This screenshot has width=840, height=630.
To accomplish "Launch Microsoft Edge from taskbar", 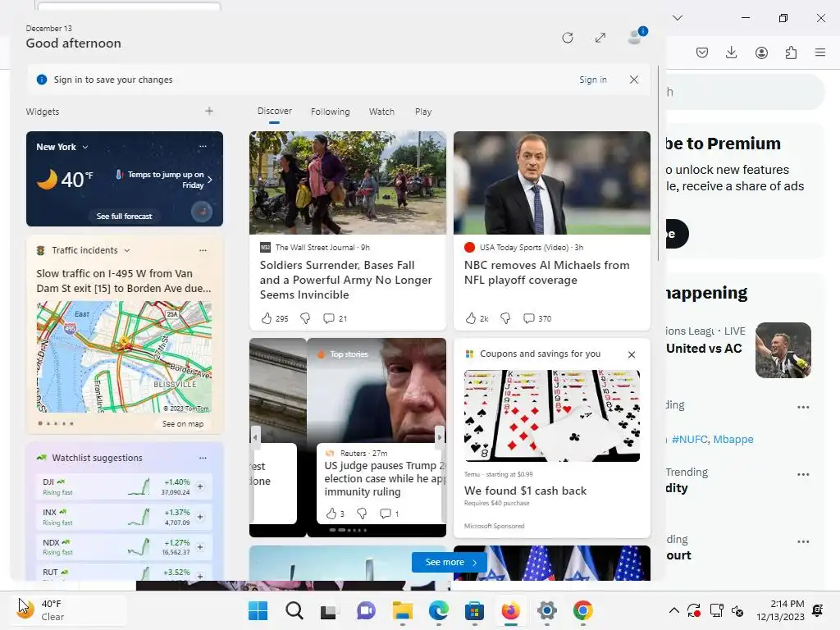I will [438, 610].
